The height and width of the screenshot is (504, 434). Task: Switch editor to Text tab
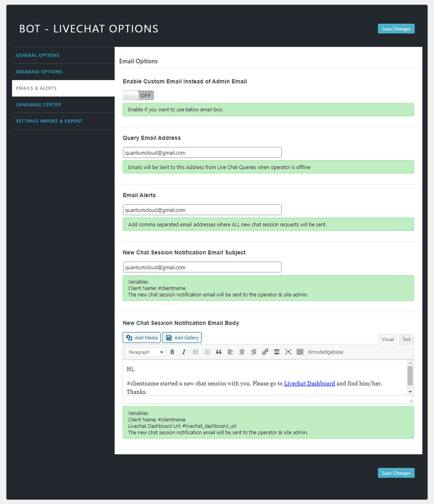pyautogui.click(x=407, y=339)
